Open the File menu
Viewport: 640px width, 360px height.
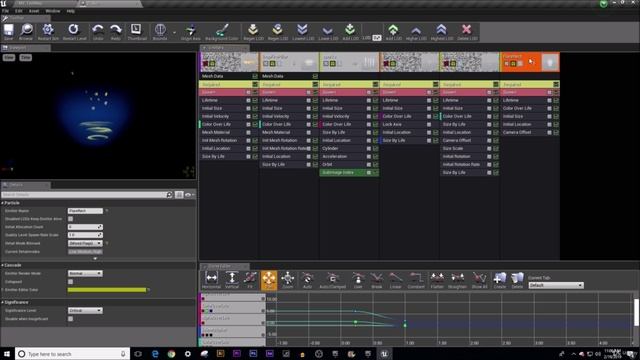coord(5,11)
